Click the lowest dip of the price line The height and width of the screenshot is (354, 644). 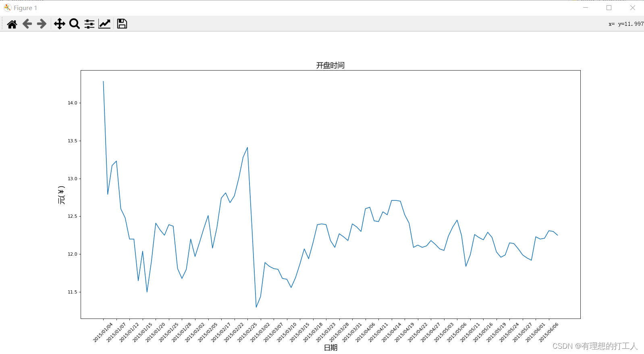coord(256,307)
